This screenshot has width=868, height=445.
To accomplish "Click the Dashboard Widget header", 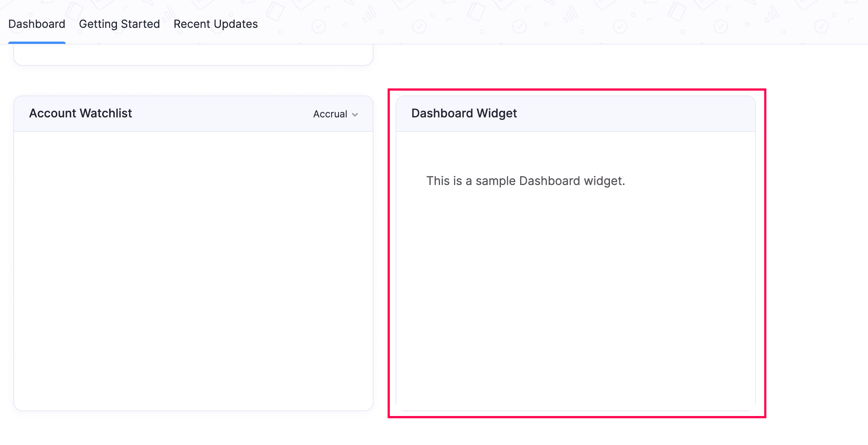I will [x=575, y=113].
